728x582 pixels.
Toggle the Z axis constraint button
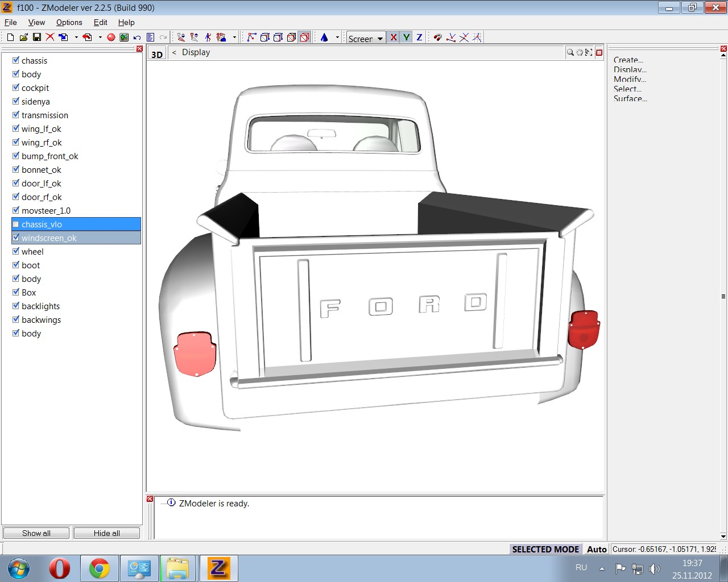[x=419, y=38]
